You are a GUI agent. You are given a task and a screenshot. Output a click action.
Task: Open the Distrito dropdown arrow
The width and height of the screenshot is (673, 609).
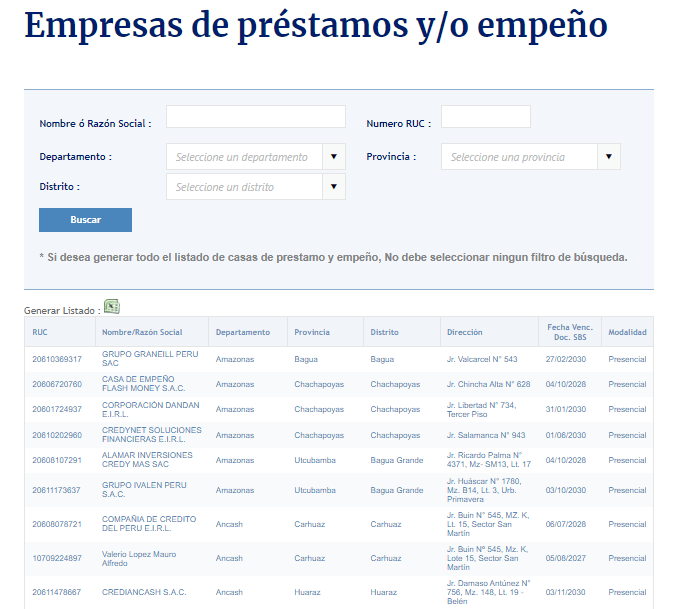[x=334, y=187]
